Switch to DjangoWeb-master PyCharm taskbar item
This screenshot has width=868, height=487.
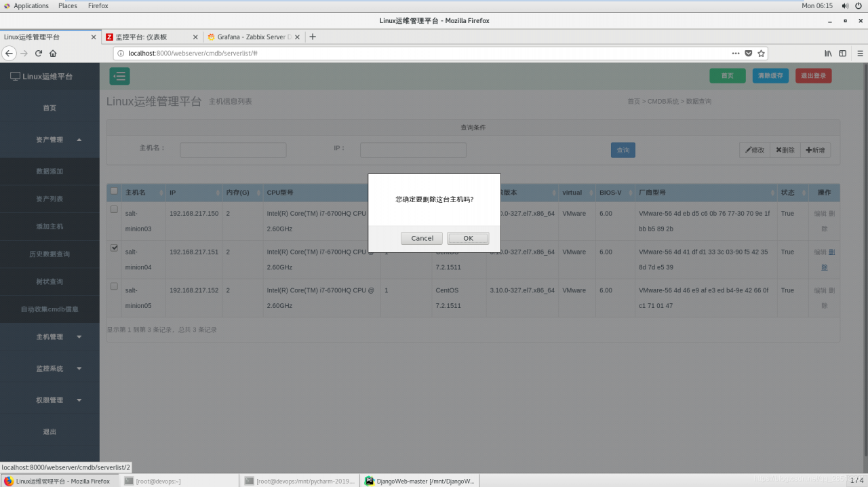coord(420,481)
